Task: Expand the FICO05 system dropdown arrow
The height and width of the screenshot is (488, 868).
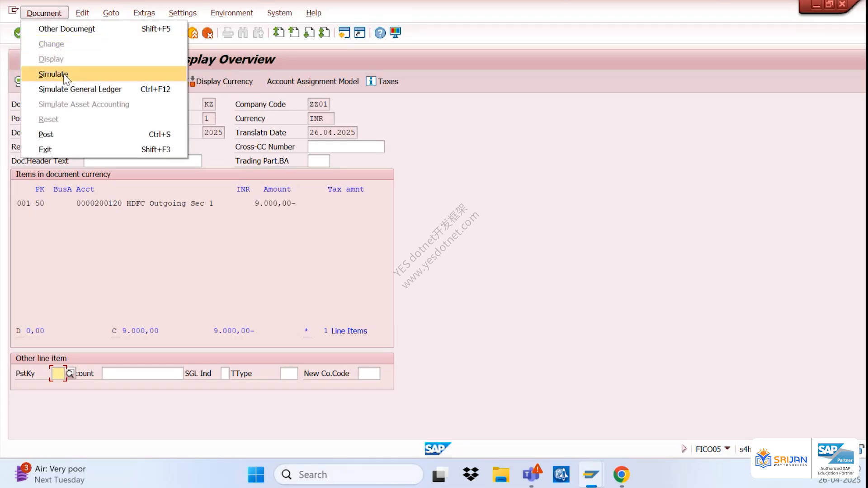Action: (x=727, y=449)
